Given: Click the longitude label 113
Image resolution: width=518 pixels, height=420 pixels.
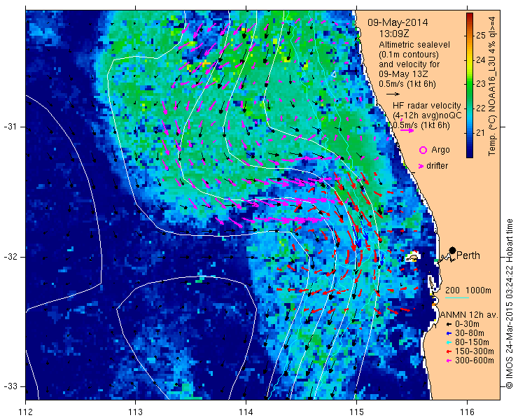Looking at the screenshot, I should click(135, 412).
